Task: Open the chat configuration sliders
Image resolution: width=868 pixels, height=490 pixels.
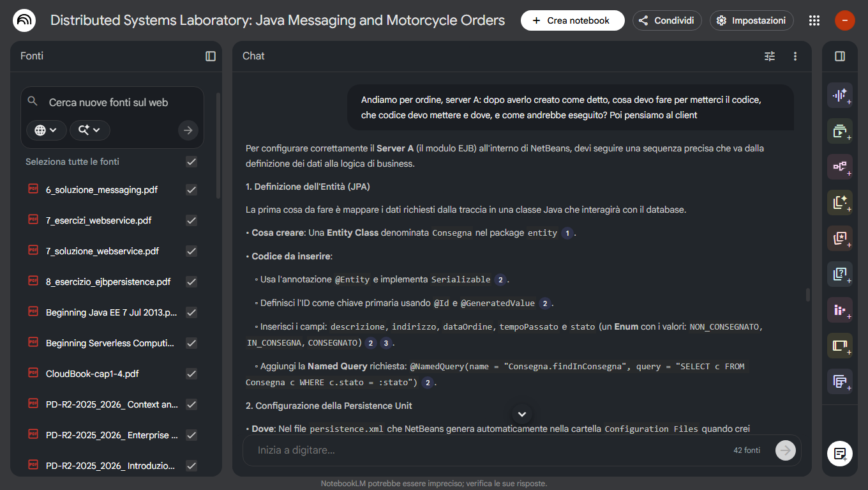Action: (x=769, y=56)
